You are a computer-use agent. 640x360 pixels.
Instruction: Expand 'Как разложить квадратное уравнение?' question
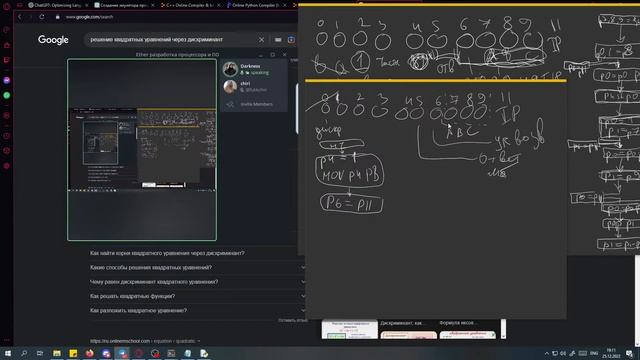(198, 310)
